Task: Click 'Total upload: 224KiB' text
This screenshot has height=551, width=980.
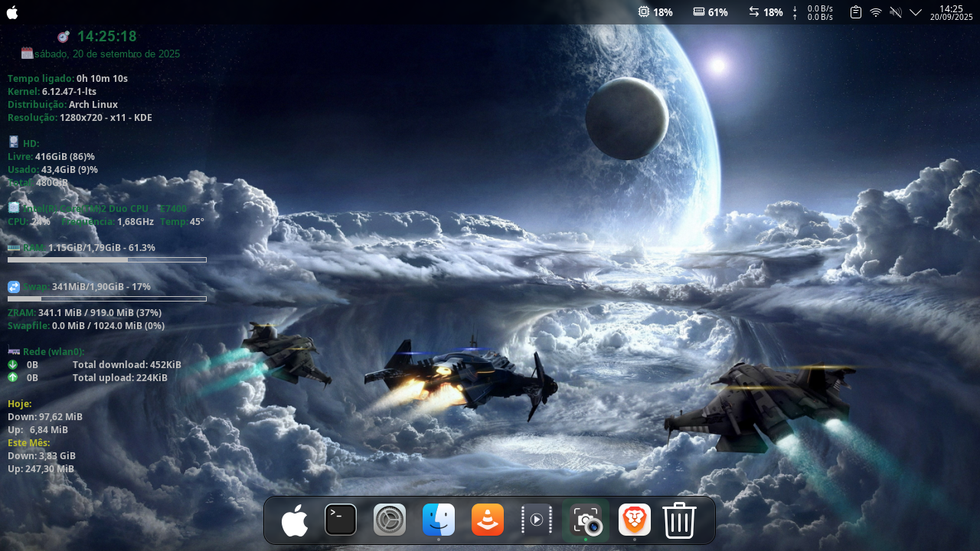Action: coord(120,378)
